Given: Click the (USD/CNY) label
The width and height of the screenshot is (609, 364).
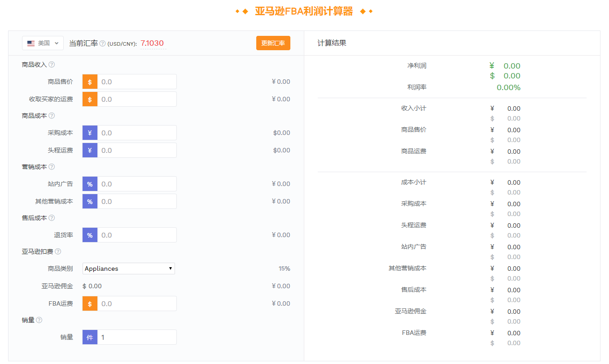Looking at the screenshot, I should click(x=122, y=44).
